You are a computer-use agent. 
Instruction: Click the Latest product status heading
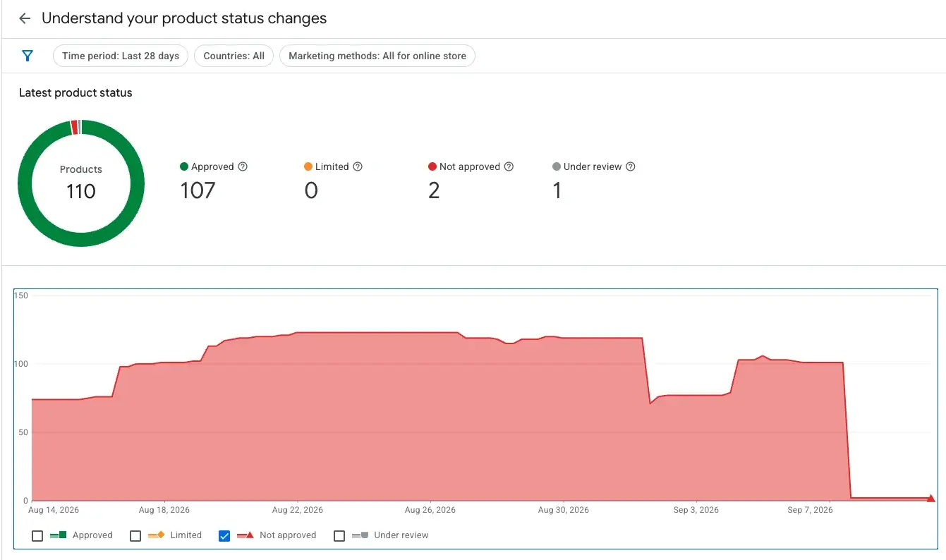tap(75, 92)
